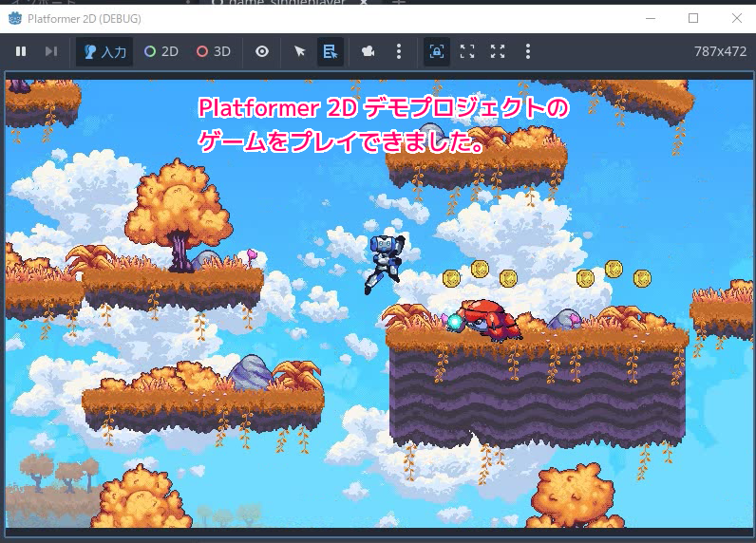
Task: Activate the list select mode tool
Action: coord(331,51)
